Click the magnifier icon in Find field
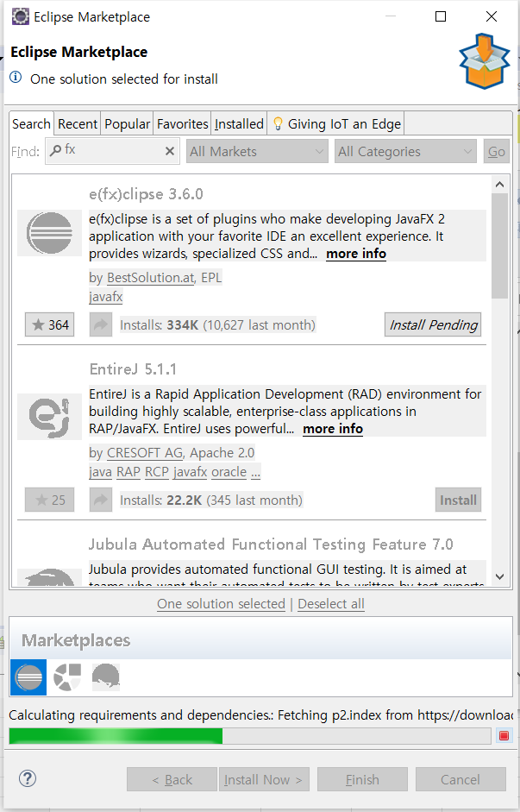The height and width of the screenshot is (812, 520). (x=55, y=150)
